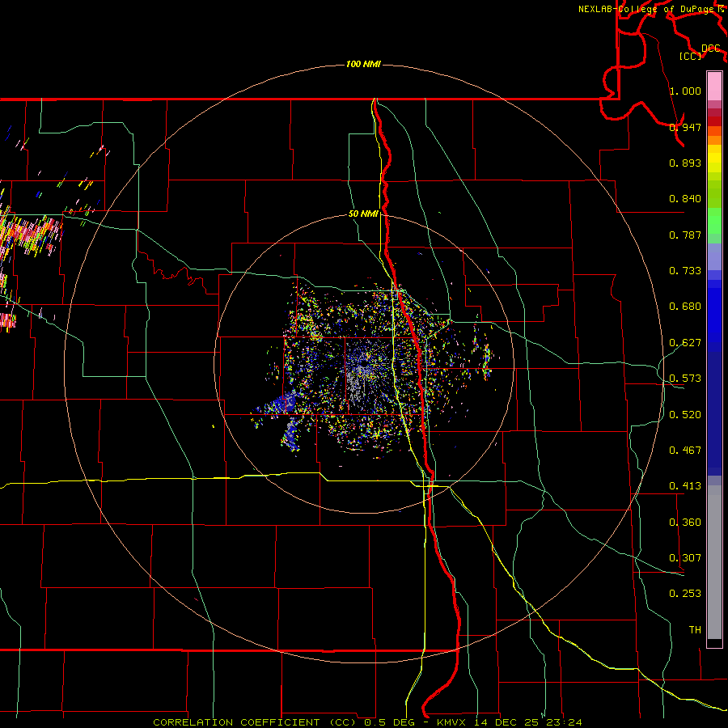This screenshot has width=728, height=728.
Task: Click the 0.787 color scale value
Action: coord(685,235)
